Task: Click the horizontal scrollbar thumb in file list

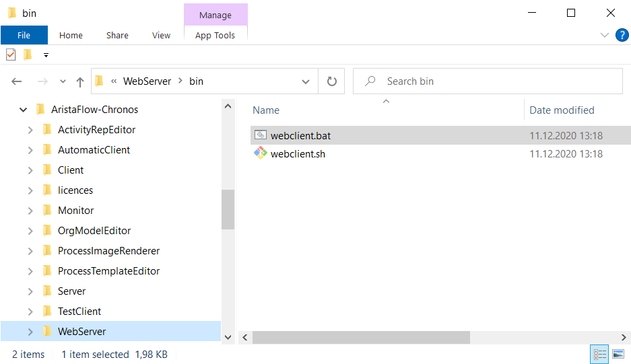Action: pos(361,338)
